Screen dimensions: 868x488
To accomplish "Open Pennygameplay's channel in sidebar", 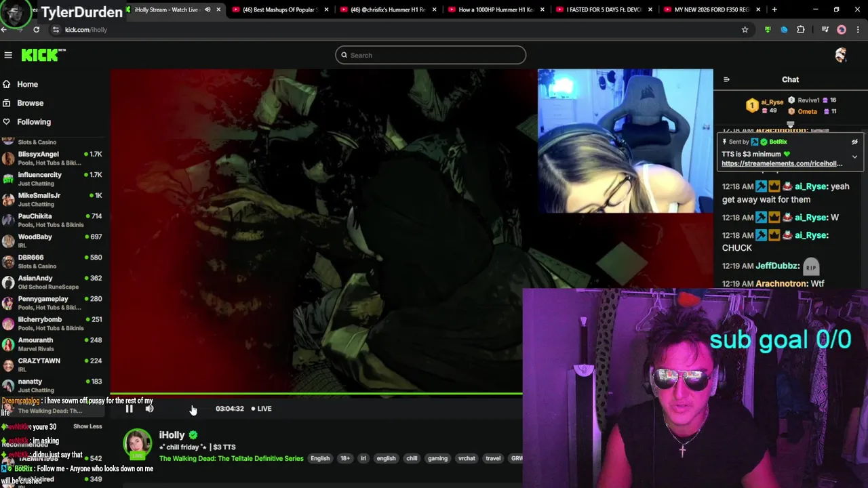I will point(52,303).
